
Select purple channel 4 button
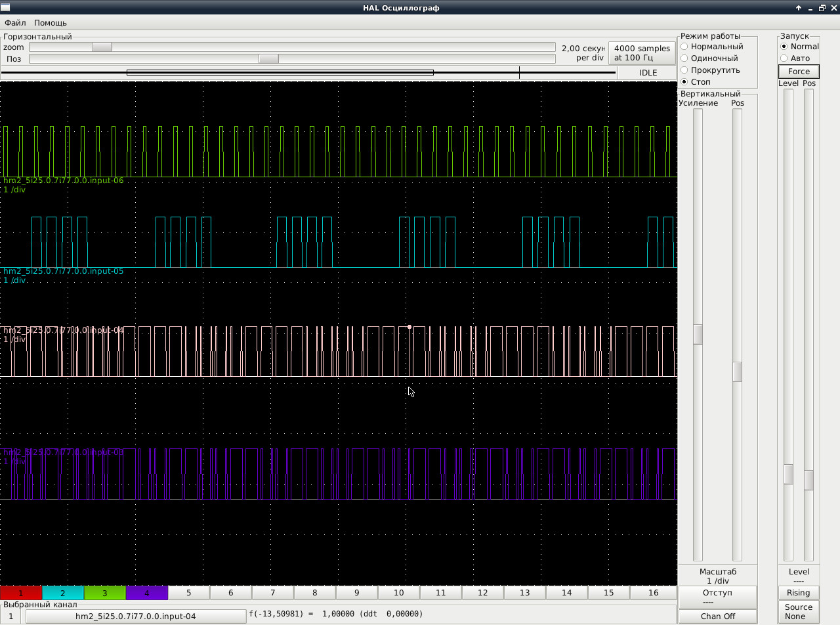[x=147, y=593]
